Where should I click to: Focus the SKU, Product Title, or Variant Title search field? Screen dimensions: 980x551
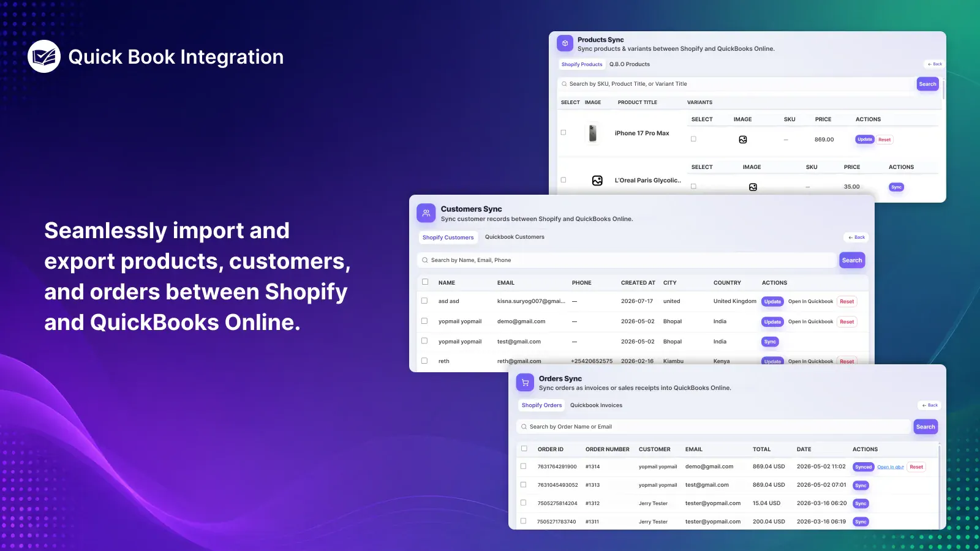click(x=736, y=84)
